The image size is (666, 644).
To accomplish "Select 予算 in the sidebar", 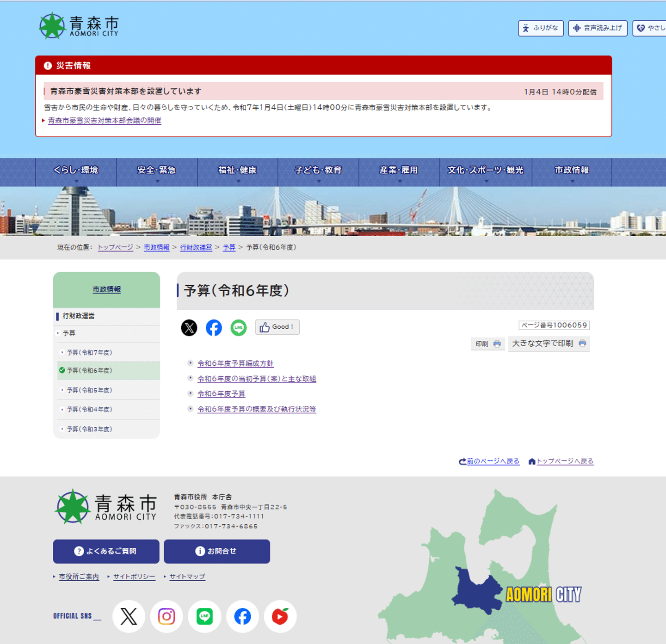I will point(107,333).
